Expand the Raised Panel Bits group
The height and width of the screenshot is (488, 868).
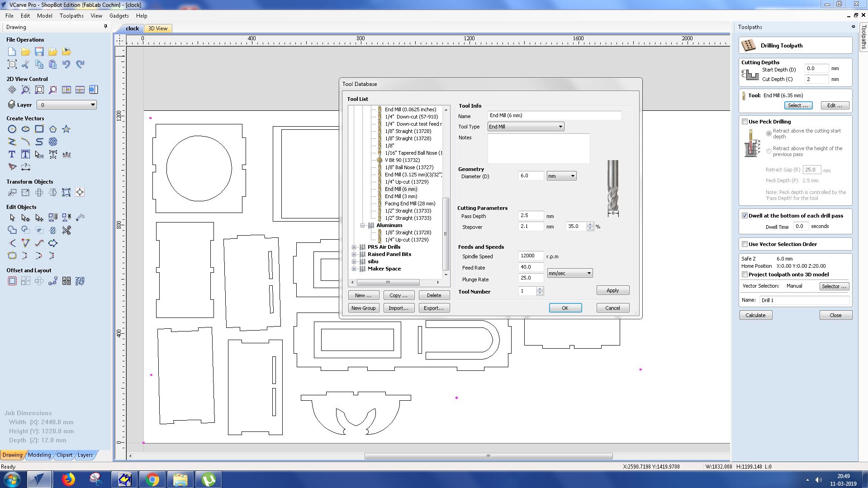[354, 254]
